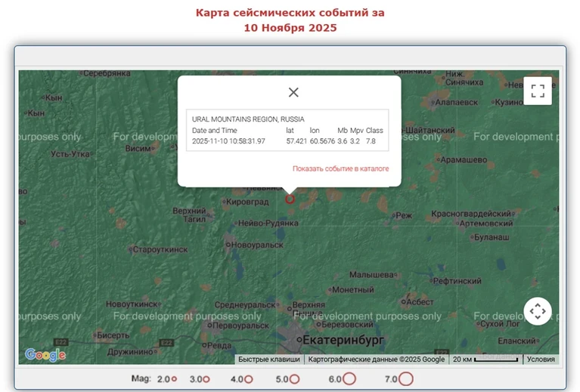Click the magnitude 7.0 legend circle
This screenshot has width=580, height=392.
[x=406, y=379]
